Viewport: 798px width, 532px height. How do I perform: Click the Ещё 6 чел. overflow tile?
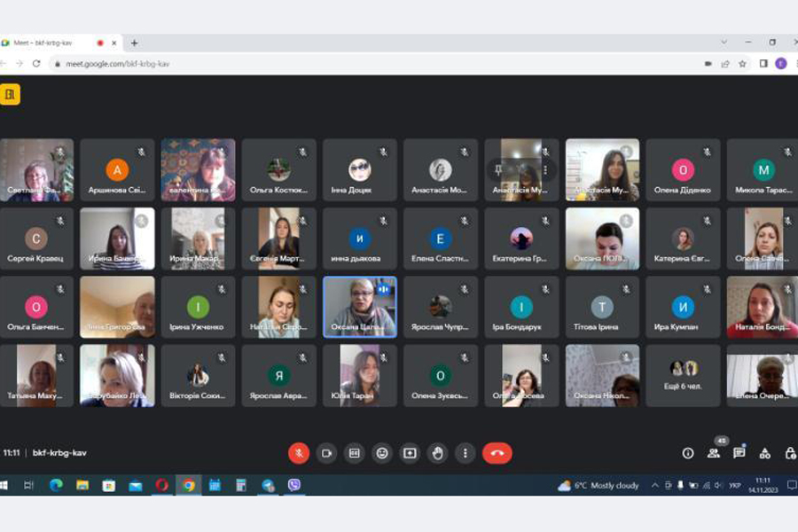click(x=683, y=376)
